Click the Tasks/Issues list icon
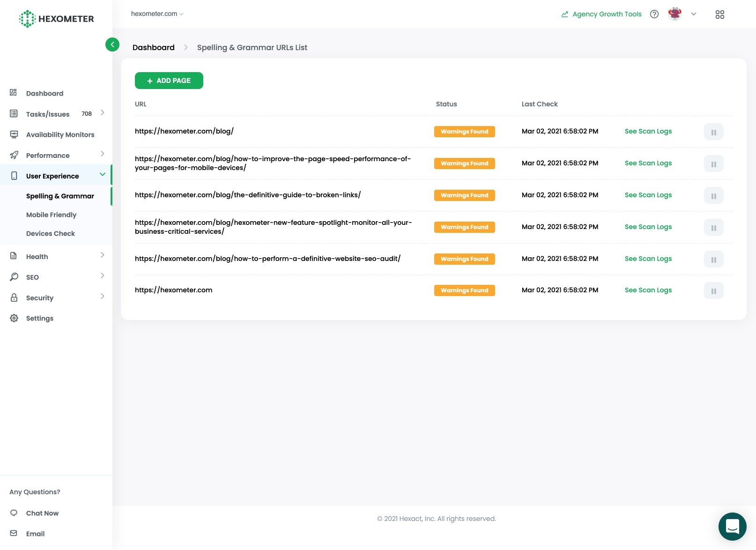 [x=14, y=114]
